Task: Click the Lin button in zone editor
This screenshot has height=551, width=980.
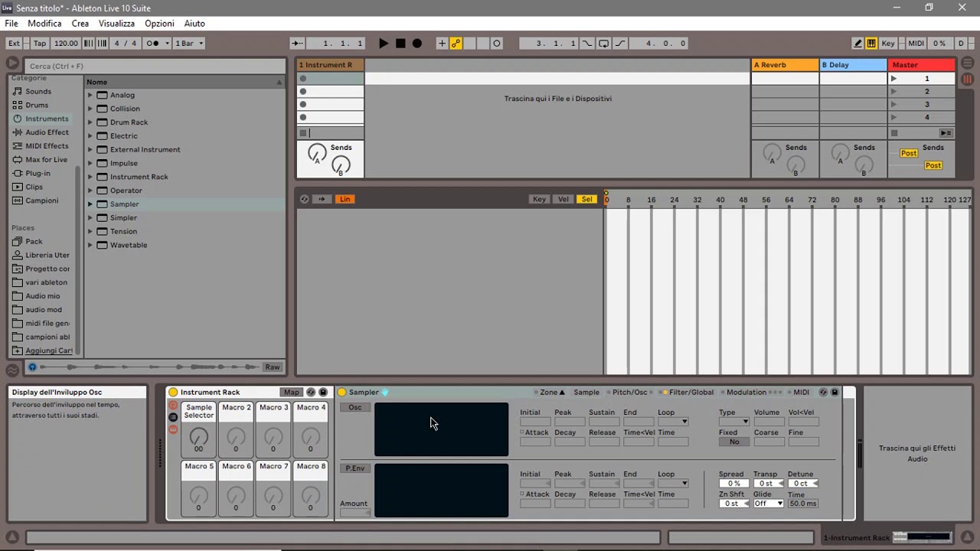Action: click(x=345, y=199)
